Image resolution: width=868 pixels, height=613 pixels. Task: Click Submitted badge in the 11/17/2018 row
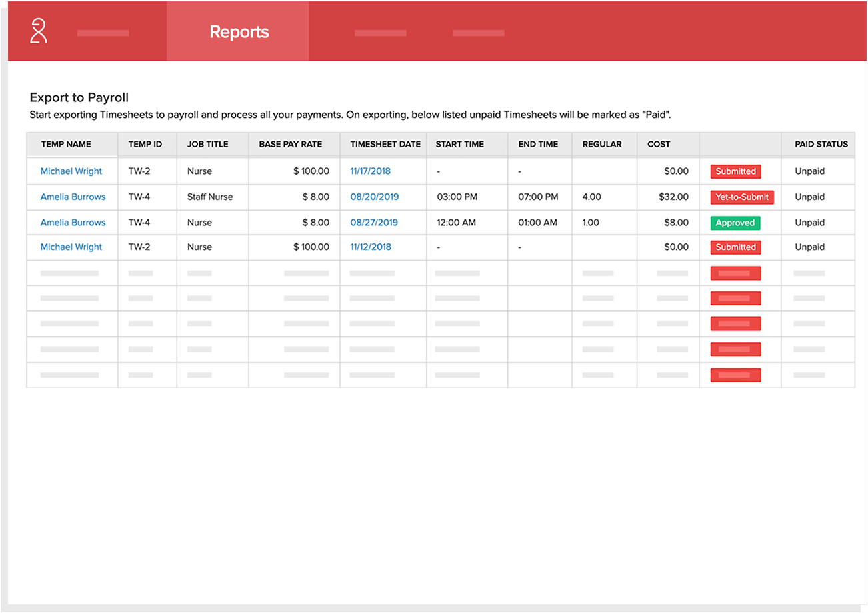pos(735,171)
